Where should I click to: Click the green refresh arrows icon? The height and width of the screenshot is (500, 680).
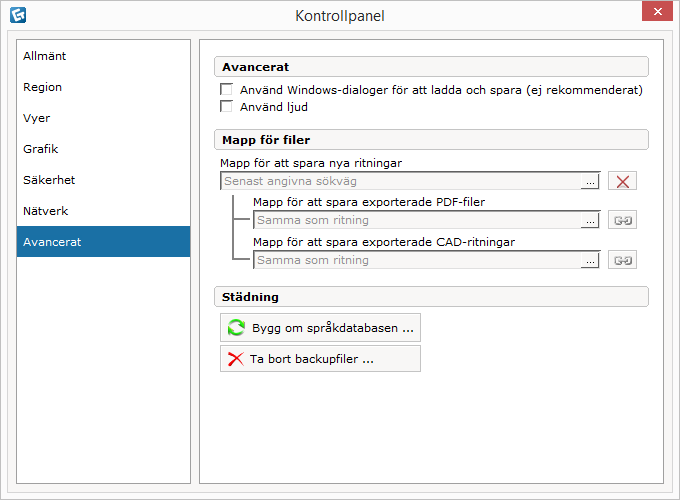pos(236,328)
